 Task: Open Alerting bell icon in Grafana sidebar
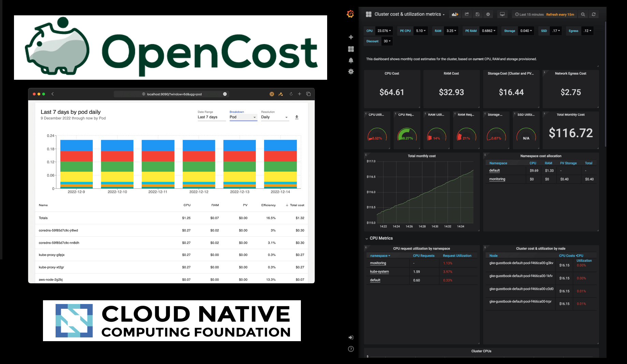pos(351,60)
